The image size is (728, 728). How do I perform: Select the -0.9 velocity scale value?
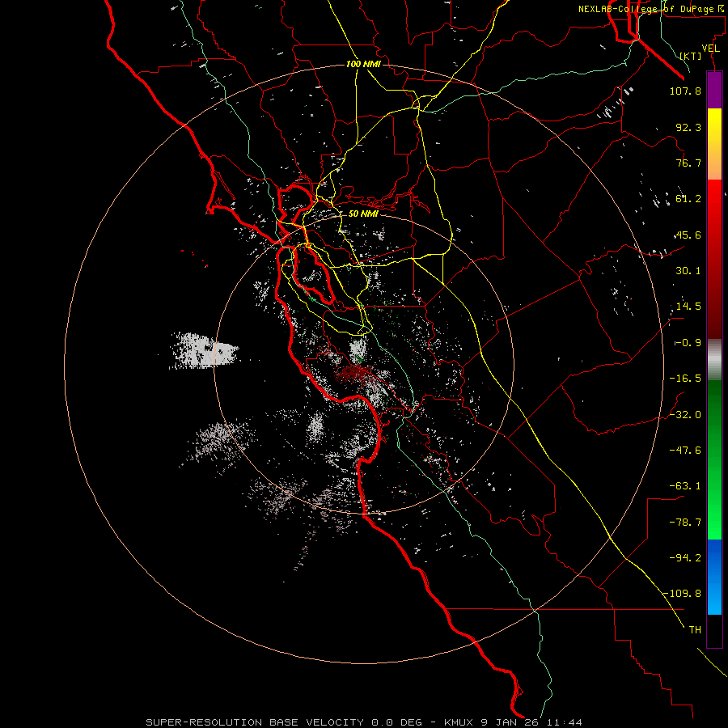click(688, 343)
